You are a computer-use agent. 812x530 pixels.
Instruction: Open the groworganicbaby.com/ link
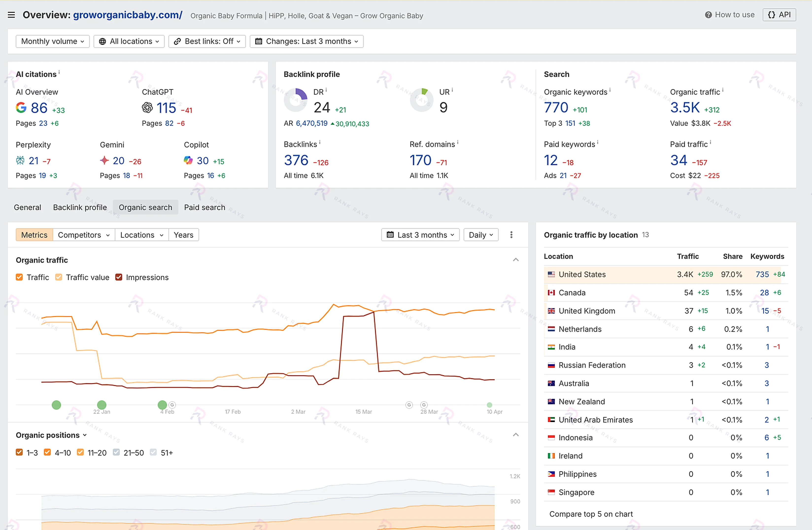[x=128, y=15]
